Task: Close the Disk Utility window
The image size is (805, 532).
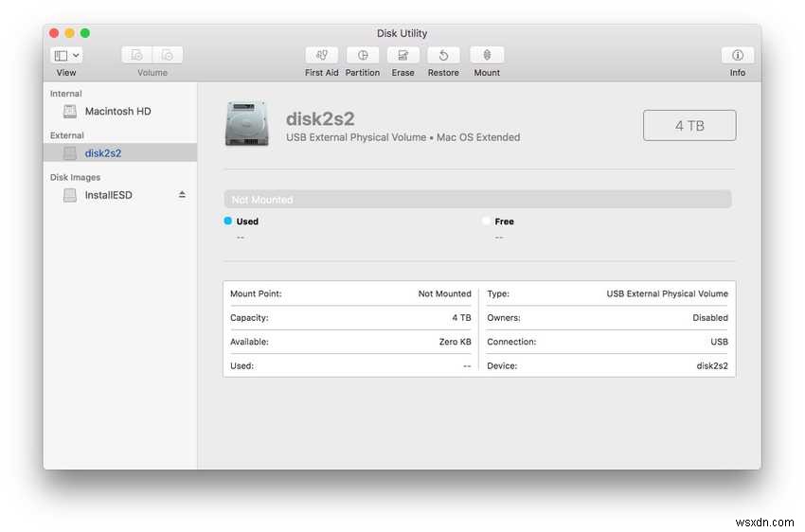Action: (54, 33)
